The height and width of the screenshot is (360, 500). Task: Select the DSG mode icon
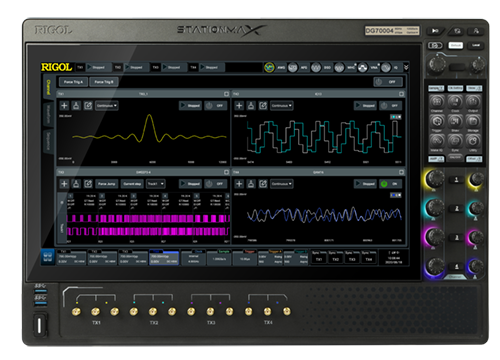(316, 68)
